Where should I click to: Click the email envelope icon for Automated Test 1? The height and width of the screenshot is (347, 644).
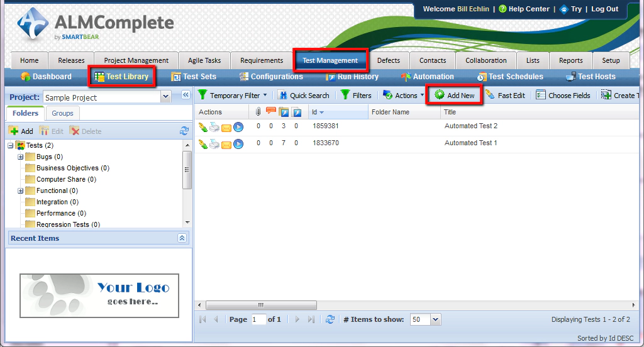(x=226, y=145)
